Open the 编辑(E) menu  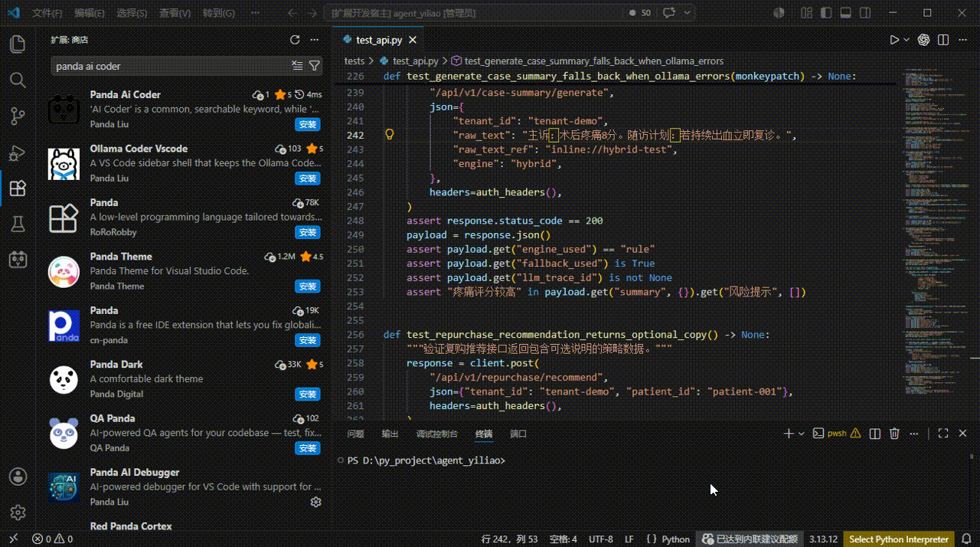tap(90, 13)
